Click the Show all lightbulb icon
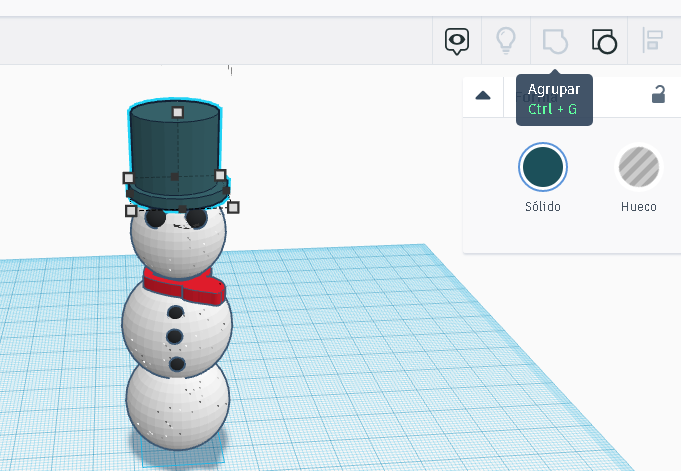Screen dimensions: 681x471 [x=506, y=40]
